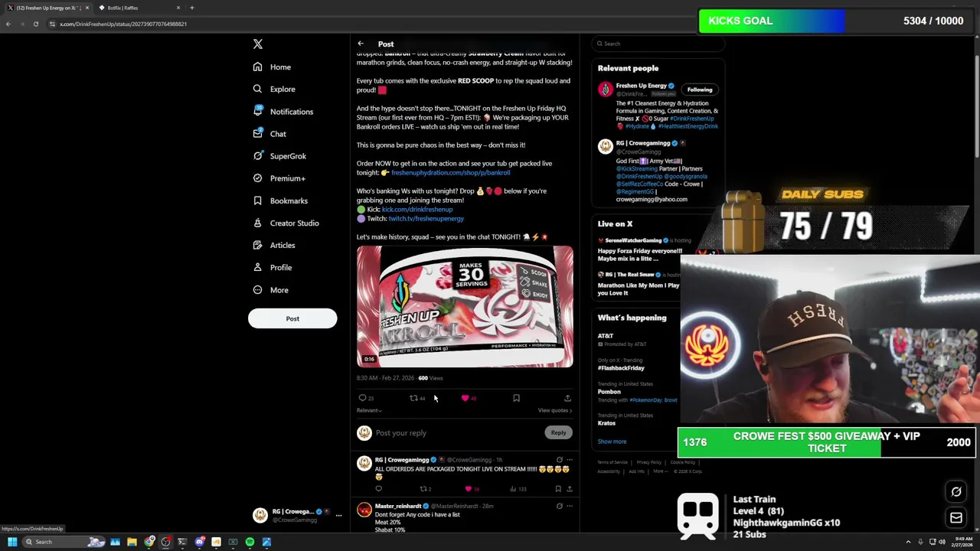Click the white Post button in sidebar

point(292,318)
